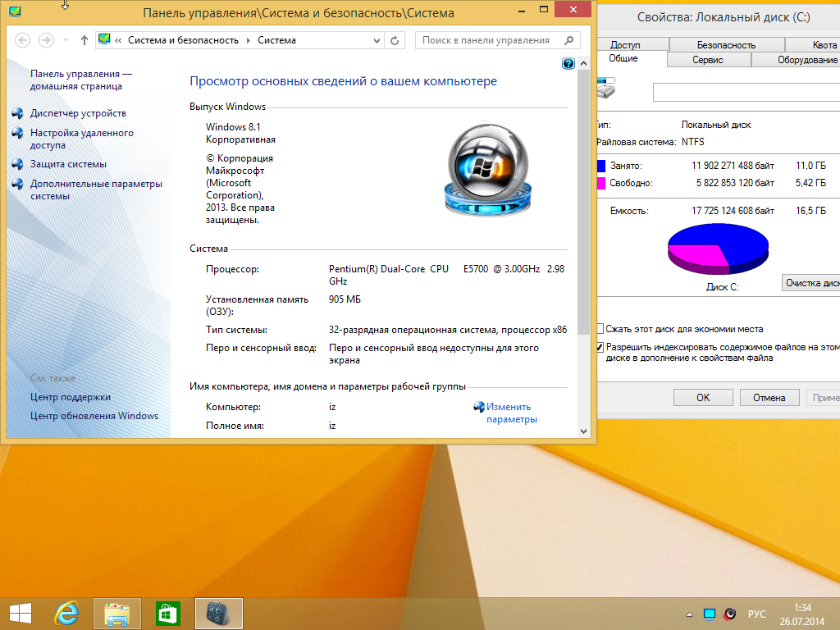This screenshot has width=840, height=630.
Task: Open Windows Store from taskbar
Action: coord(167,614)
